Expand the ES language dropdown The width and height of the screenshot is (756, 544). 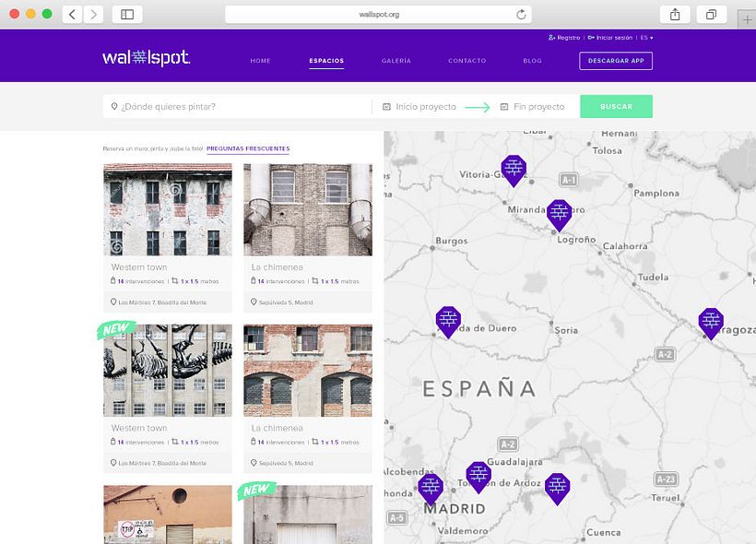(646, 38)
